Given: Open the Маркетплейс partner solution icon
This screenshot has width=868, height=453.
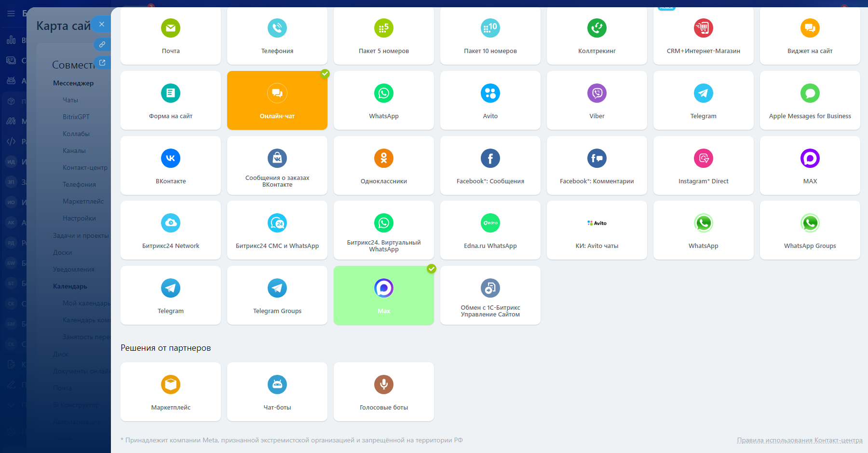Looking at the screenshot, I should point(171,384).
